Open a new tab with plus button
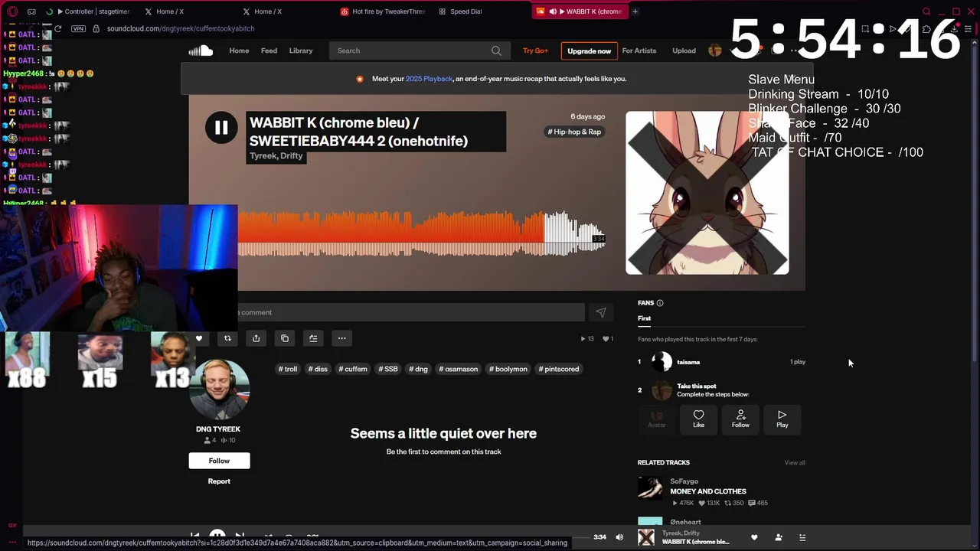Viewport: 980px width, 551px height. click(x=635, y=11)
